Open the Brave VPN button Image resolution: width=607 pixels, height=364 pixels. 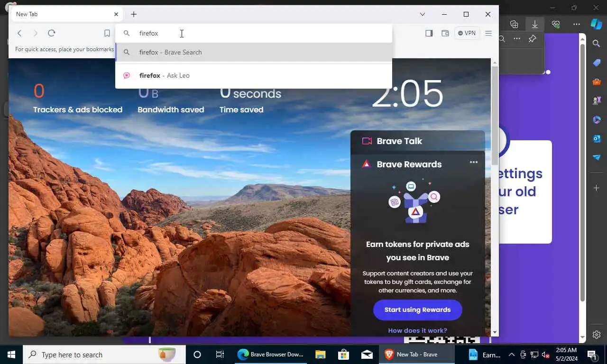(x=467, y=33)
